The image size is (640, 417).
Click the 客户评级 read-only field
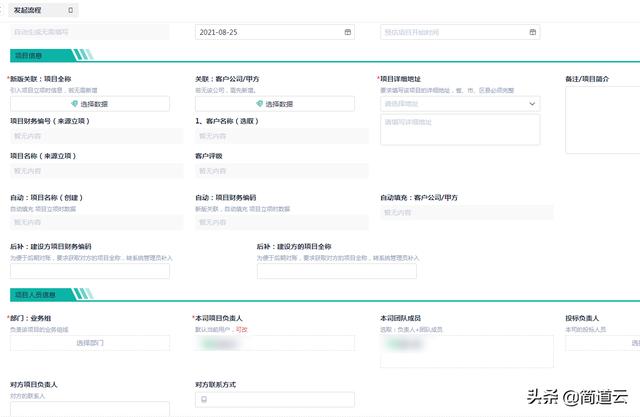coord(282,171)
